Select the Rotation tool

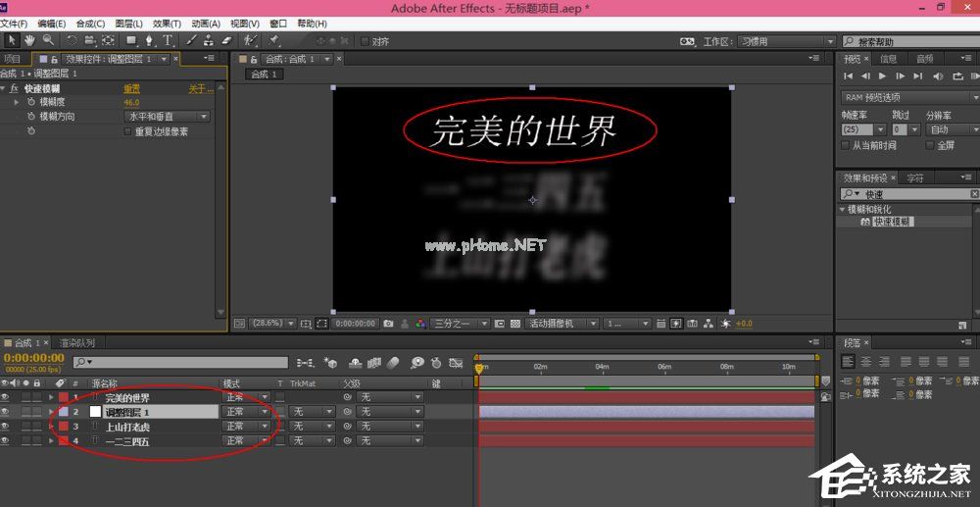pos(72,40)
